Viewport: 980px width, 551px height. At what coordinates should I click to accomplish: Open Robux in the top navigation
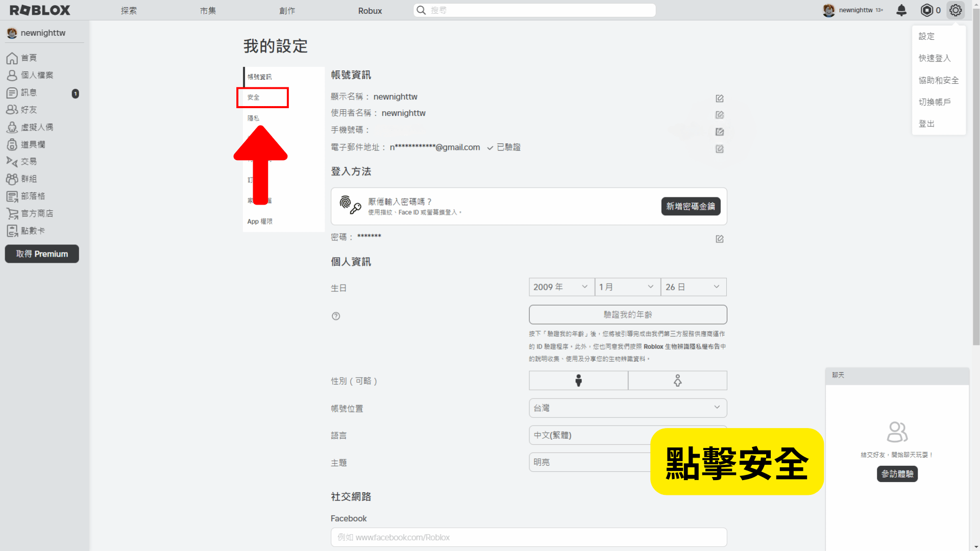370,11
